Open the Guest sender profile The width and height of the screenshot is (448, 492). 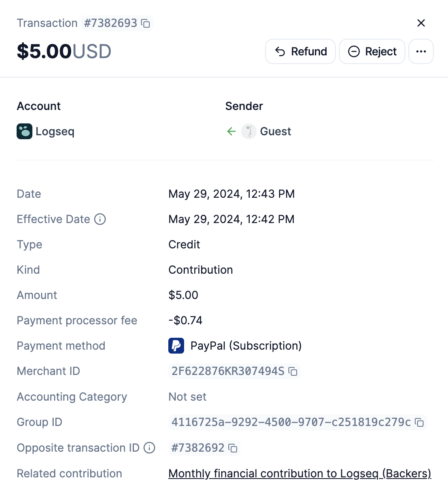point(275,131)
